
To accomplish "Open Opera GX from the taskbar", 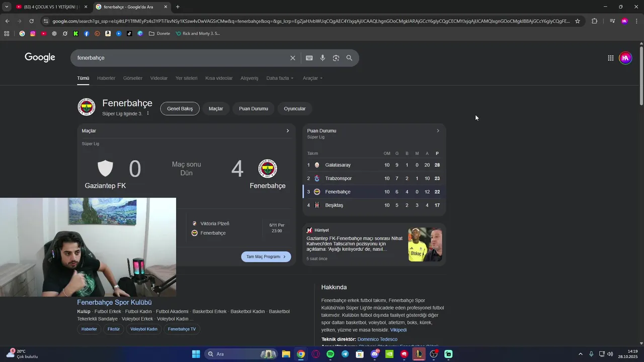I will click(x=315, y=354).
